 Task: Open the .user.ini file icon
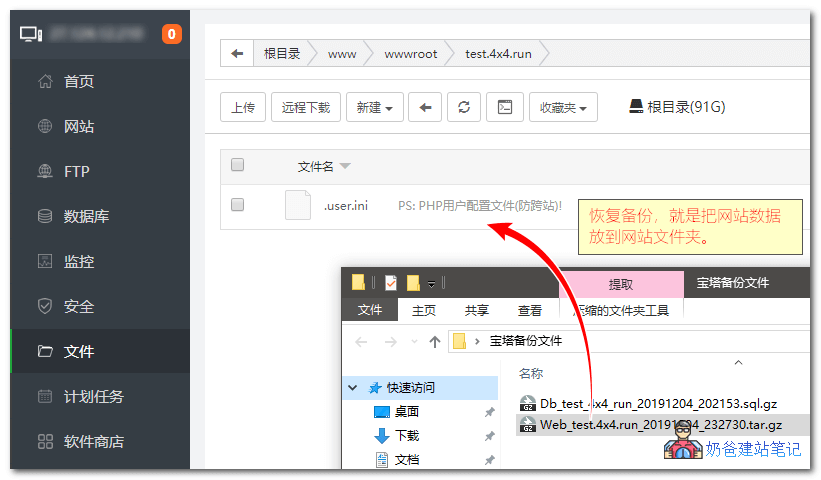tap(298, 205)
